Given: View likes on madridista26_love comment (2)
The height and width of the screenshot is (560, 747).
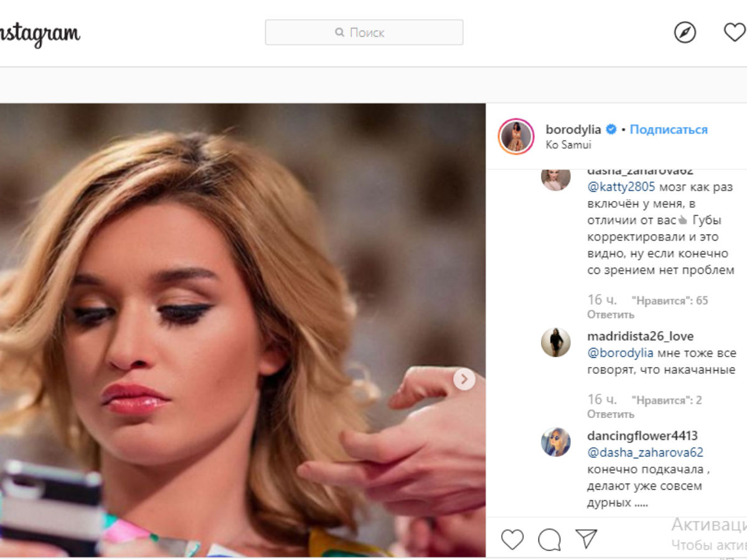Looking at the screenshot, I should pos(667,400).
